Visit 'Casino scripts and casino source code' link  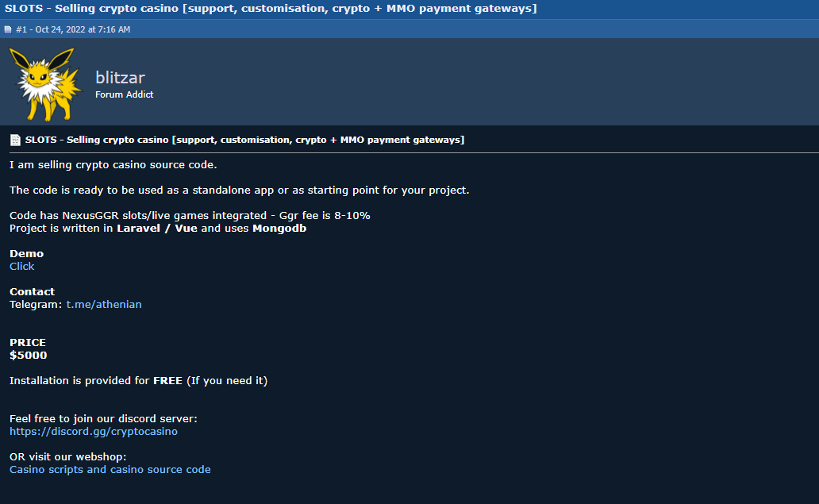click(110, 470)
